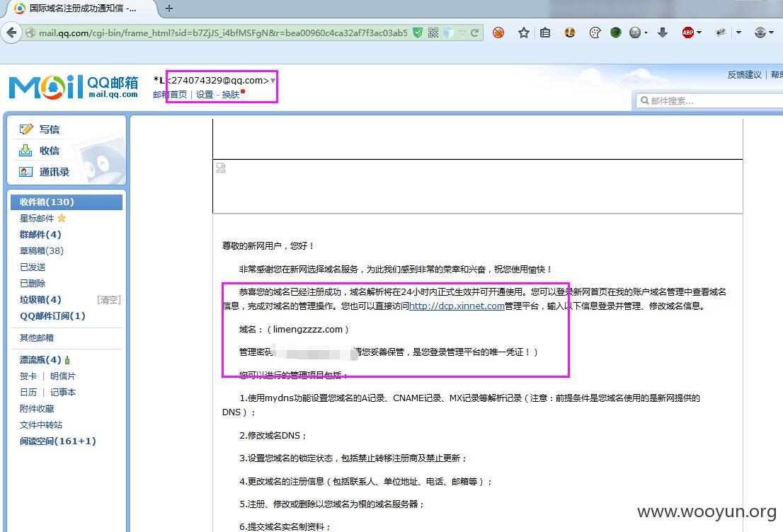Open 日历 calendar
The height and width of the screenshot is (532, 783).
tap(28, 392)
